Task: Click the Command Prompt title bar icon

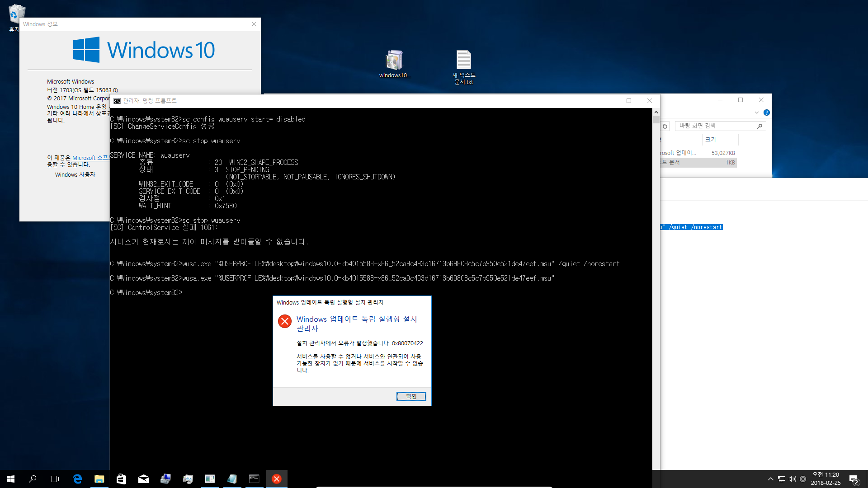Action: pos(117,101)
